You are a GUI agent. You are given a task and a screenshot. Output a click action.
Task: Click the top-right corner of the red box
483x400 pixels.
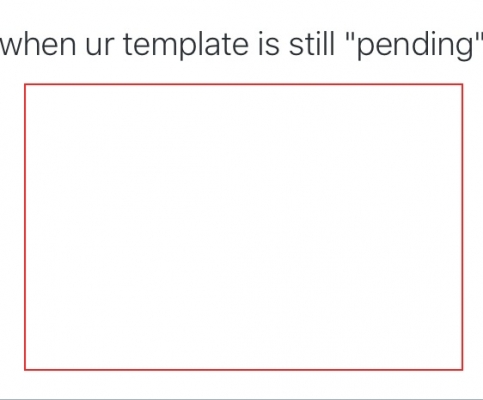click(462, 84)
